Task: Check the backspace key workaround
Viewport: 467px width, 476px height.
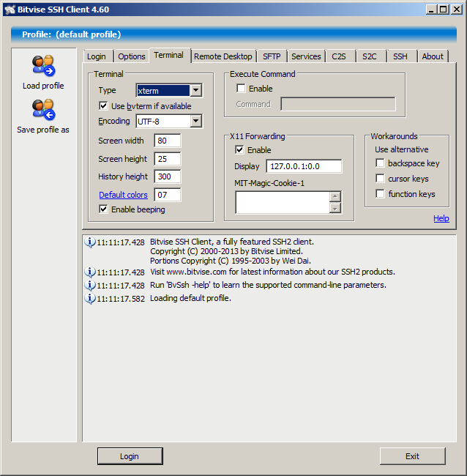Action: click(380, 163)
